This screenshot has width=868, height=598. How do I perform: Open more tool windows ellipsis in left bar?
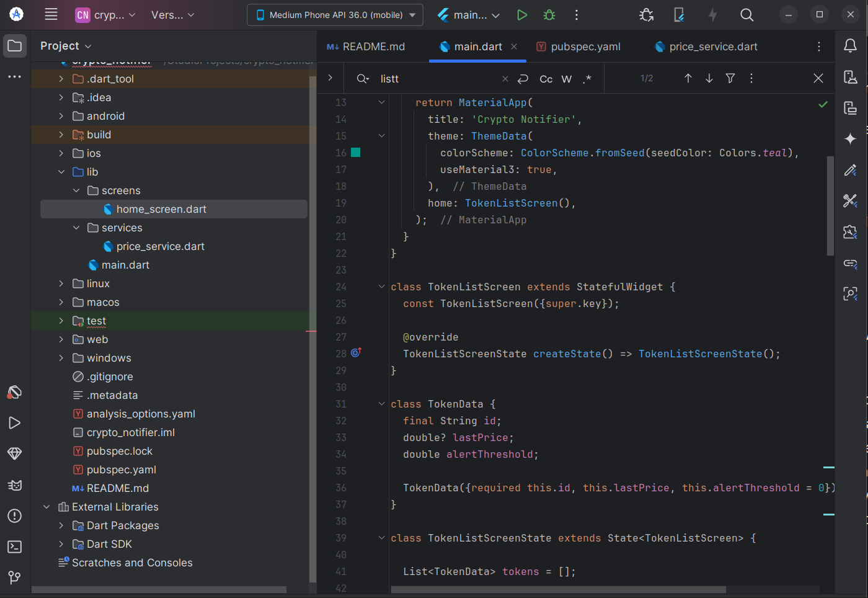[15, 77]
